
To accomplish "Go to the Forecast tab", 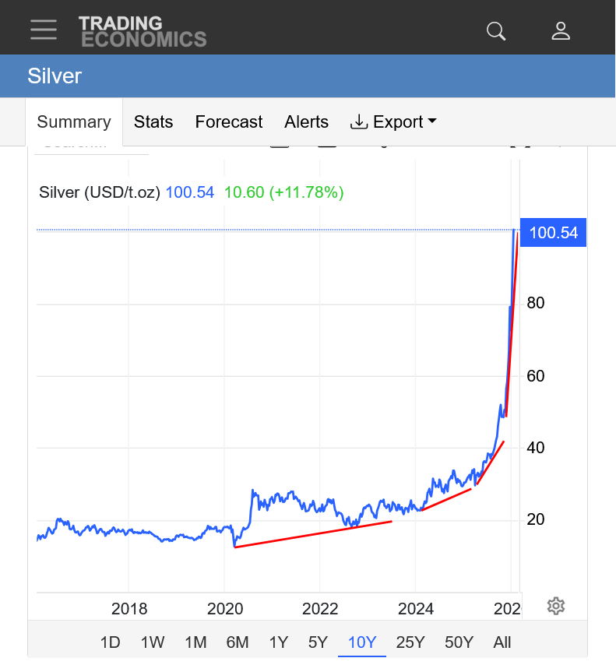I will tap(229, 122).
